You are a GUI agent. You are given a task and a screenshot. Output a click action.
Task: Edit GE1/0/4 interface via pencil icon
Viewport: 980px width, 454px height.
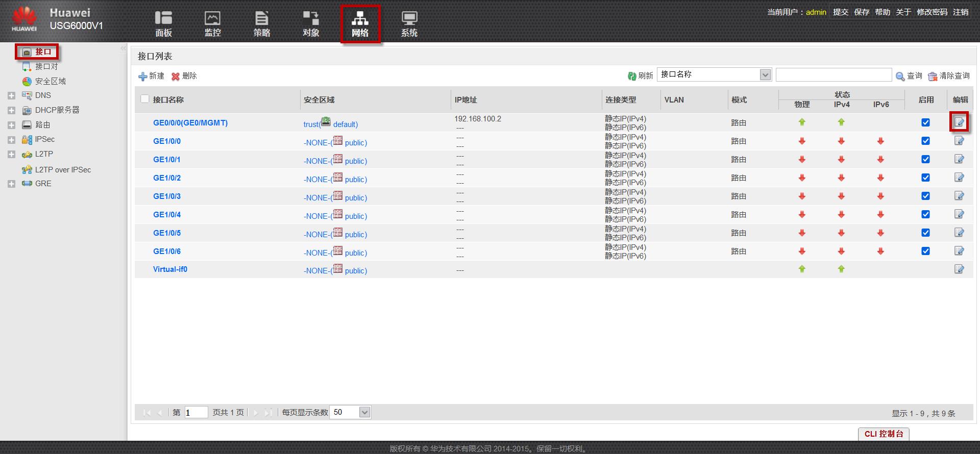click(959, 214)
